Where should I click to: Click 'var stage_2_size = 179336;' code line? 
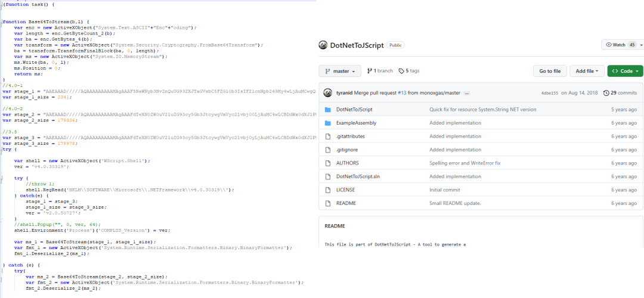click(40, 120)
